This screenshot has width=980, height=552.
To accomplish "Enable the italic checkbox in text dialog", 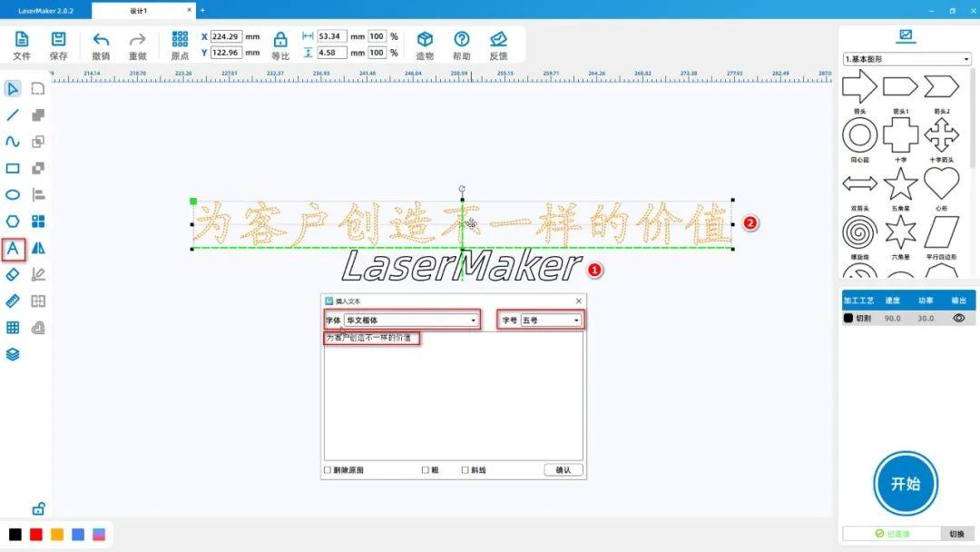I will (x=465, y=470).
